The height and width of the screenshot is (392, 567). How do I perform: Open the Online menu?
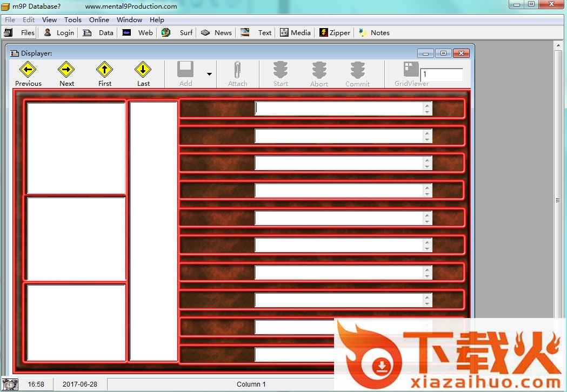pos(99,19)
